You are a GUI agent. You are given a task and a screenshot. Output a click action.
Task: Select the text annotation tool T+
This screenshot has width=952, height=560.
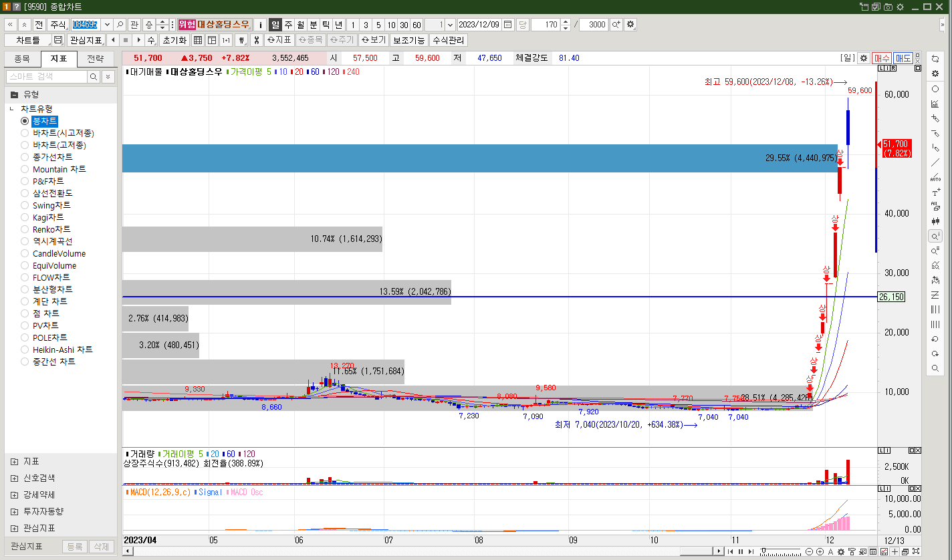tap(935, 192)
